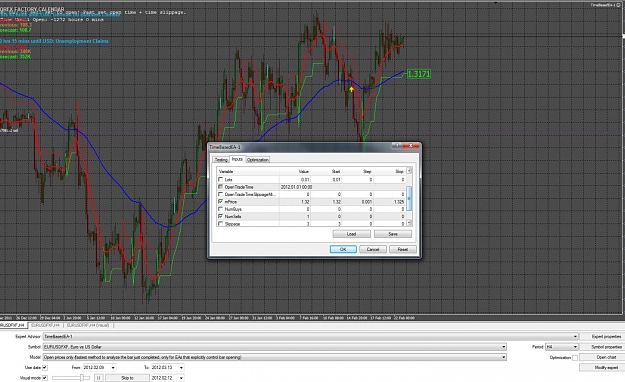Screen dimensions: 625x382
Task: Open the From date picker dropdown
Action: (113, 367)
